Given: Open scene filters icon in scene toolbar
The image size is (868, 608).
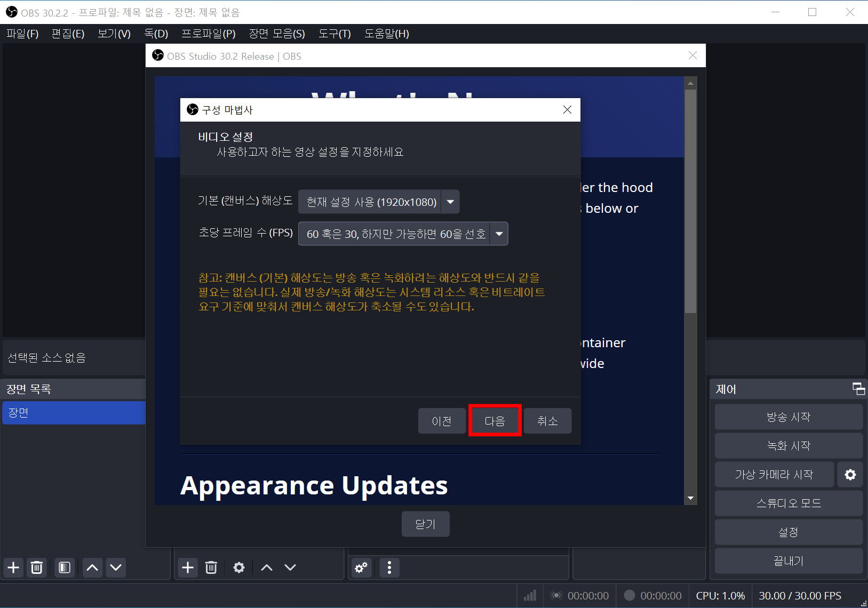Looking at the screenshot, I should pyautogui.click(x=65, y=567).
